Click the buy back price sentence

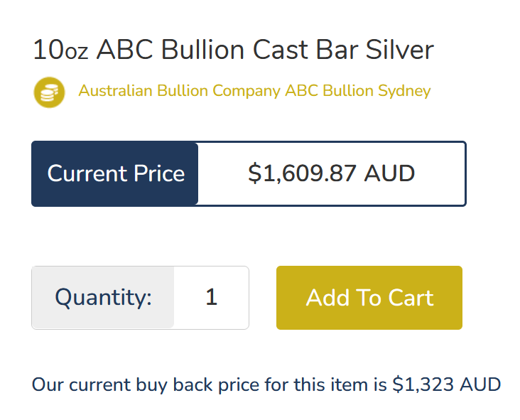(x=266, y=385)
